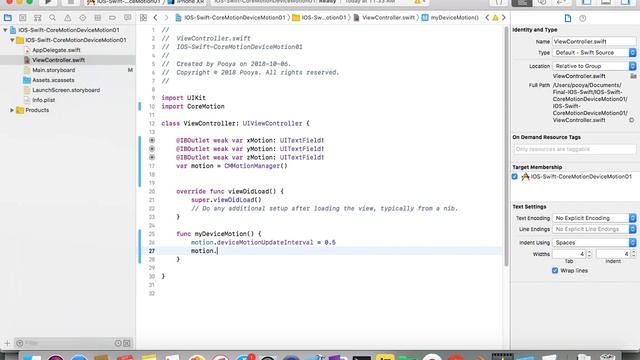Open the Find navigator magnifier icon

[x=52, y=18]
